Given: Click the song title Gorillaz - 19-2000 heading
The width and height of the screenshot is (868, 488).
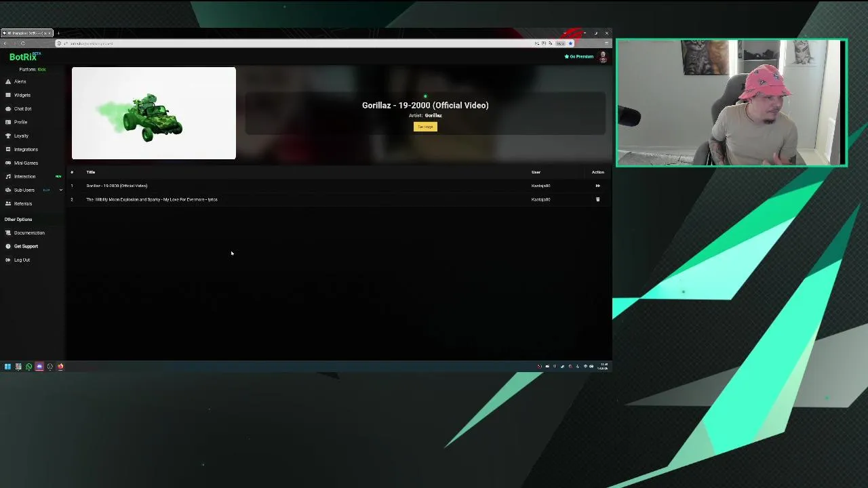Looking at the screenshot, I should (x=425, y=105).
